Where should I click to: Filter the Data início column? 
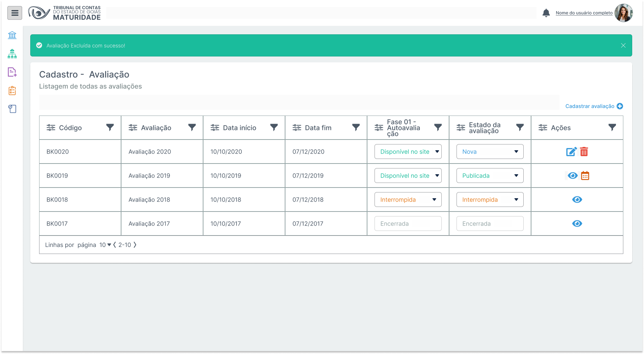pos(274,127)
